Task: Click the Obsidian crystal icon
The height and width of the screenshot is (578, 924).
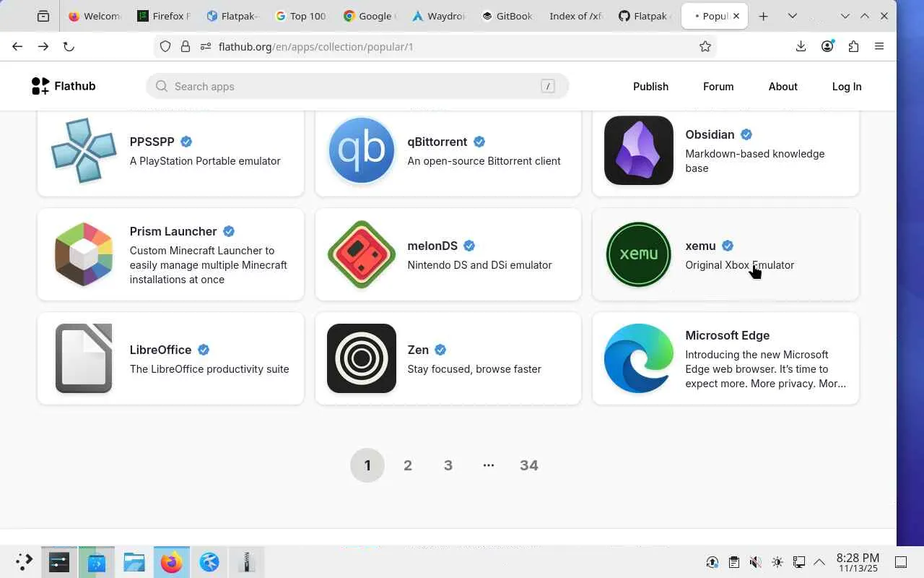Action: tap(639, 150)
